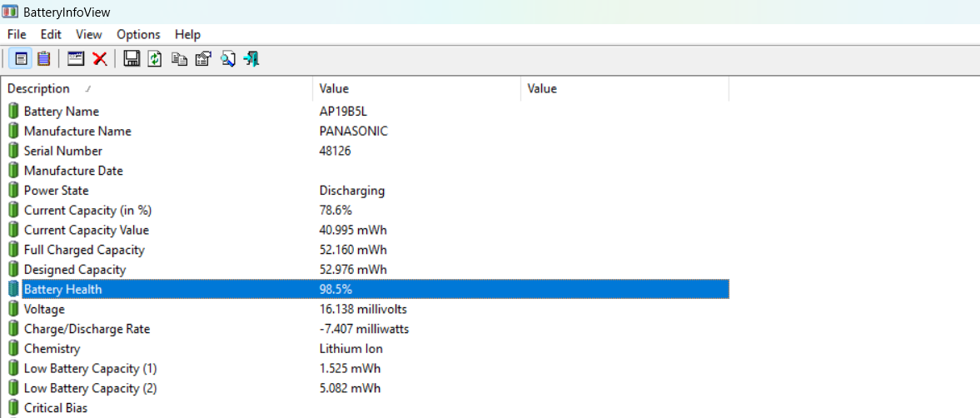Click battery icon beside Voltage
The width and height of the screenshot is (980, 418).
point(14,309)
